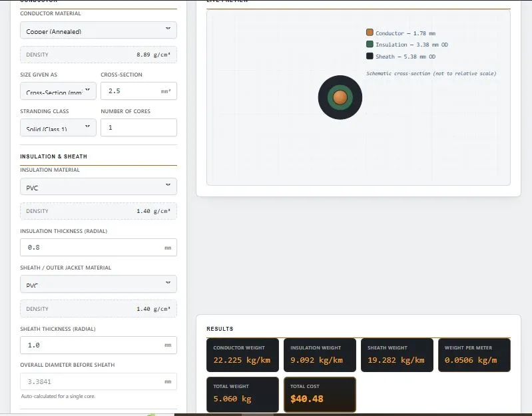
Task: Click the Sheath Thickness input field
Action: (99, 345)
